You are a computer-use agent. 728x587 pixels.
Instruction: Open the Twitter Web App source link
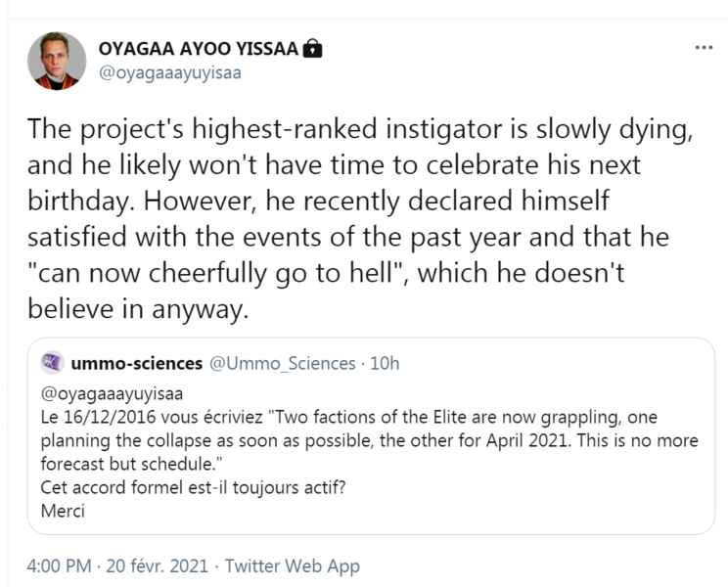point(293,565)
